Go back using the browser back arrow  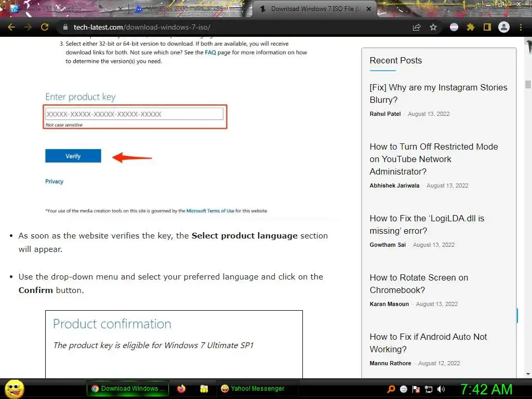pos(11,27)
